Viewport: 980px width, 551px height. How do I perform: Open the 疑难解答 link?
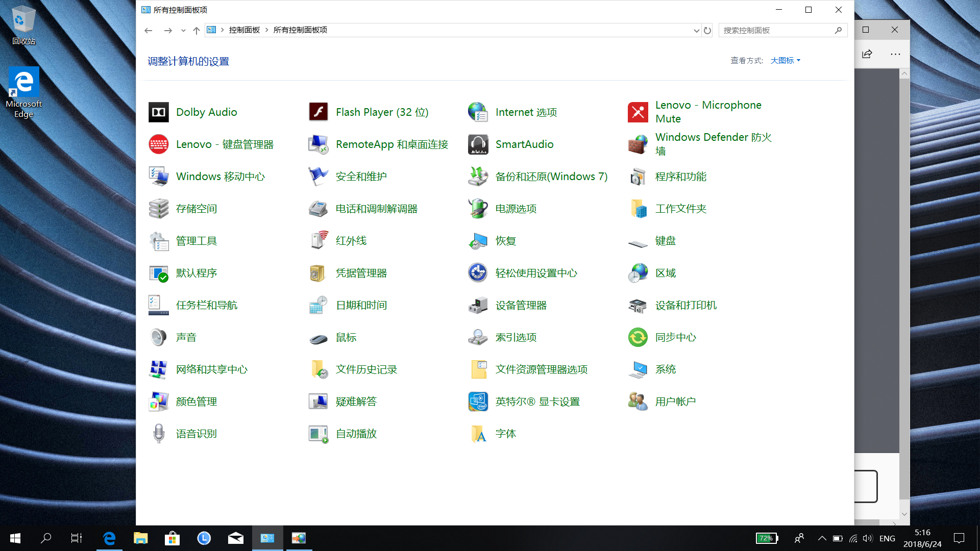click(356, 402)
